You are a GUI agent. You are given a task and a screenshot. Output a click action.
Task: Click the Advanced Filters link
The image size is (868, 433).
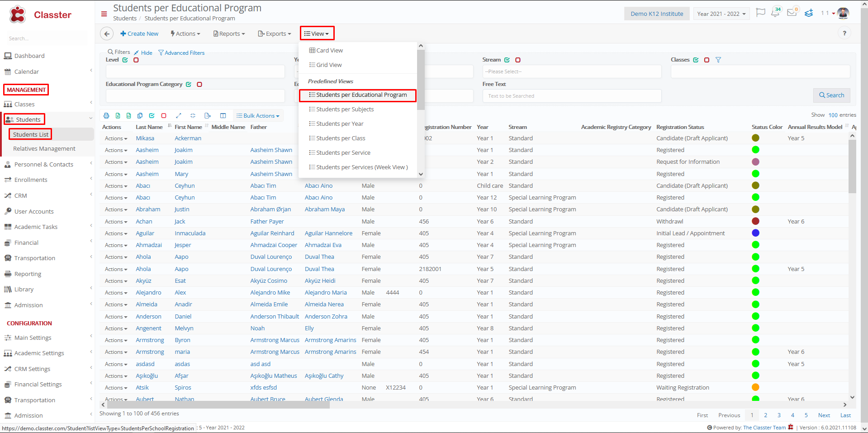coord(181,53)
